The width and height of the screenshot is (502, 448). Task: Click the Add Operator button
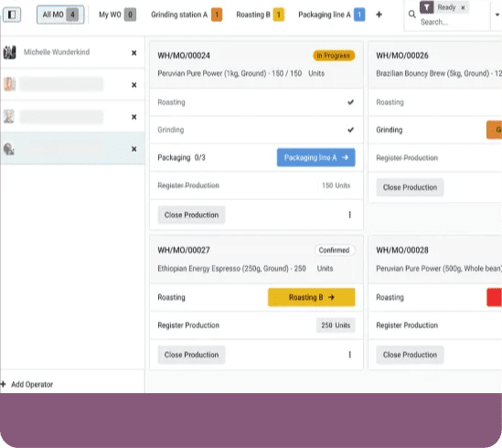[x=27, y=384]
